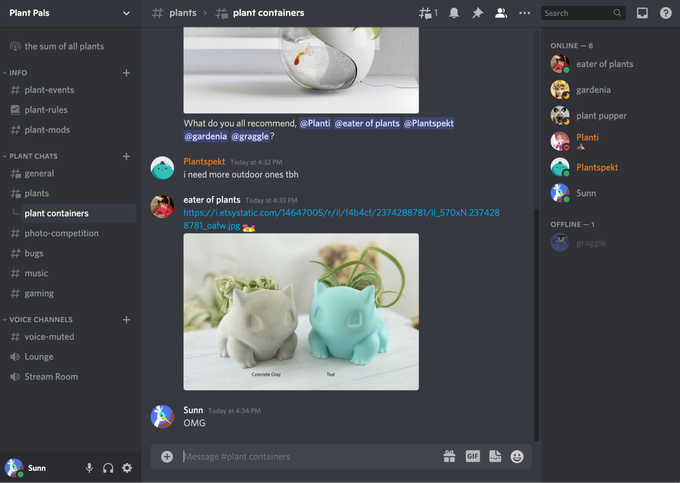
Task: Click the attach file plus button
Action: coord(167,456)
